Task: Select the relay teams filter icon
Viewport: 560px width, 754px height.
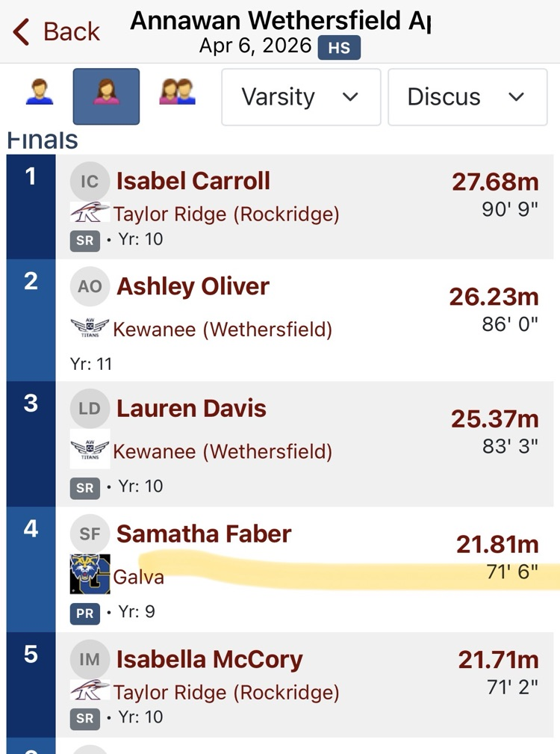Action: tap(177, 95)
